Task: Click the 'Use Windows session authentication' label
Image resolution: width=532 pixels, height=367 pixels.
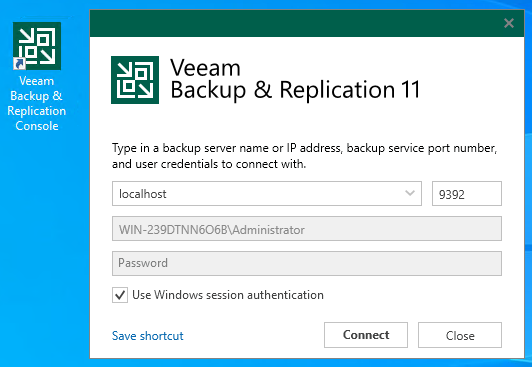Action: click(228, 295)
